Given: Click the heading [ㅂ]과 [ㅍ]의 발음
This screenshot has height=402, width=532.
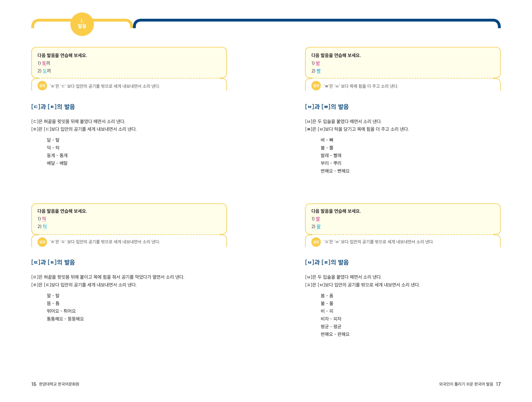Looking at the screenshot, I should (327, 262).
